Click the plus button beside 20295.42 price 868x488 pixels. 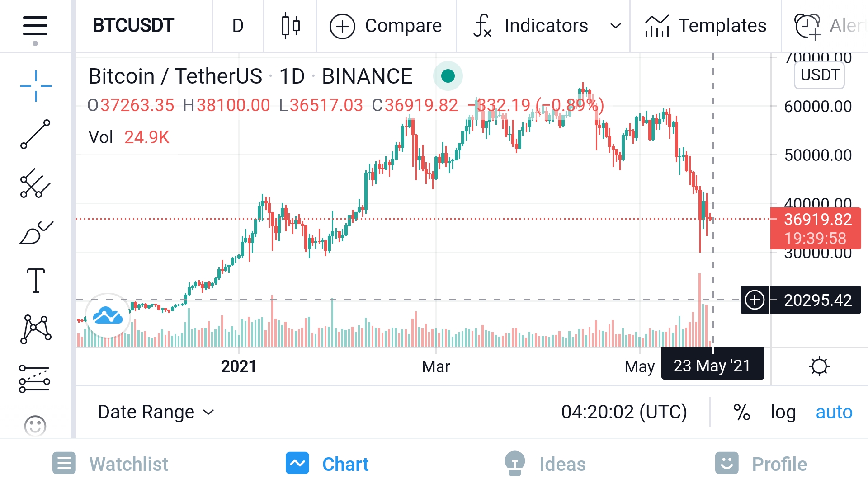(755, 300)
